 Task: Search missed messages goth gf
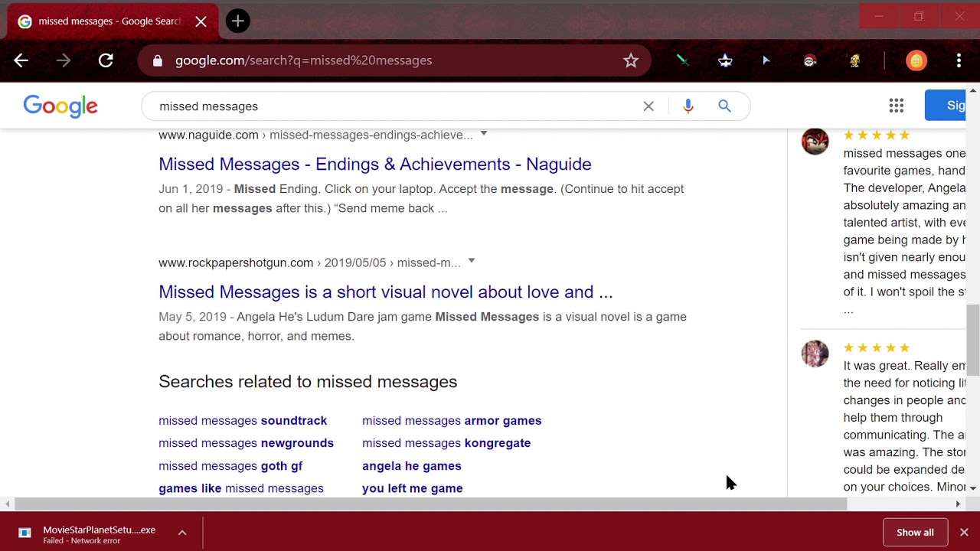pyautogui.click(x=230, y=466)
